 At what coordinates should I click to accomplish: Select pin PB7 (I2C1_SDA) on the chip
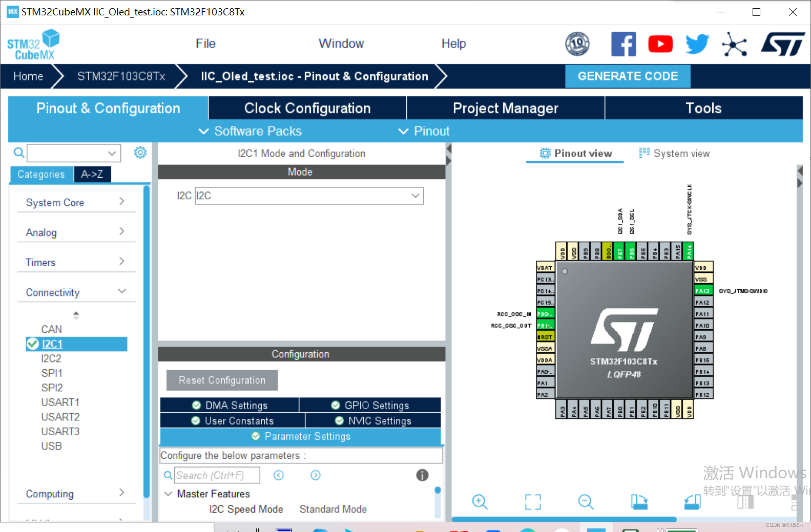(620, 251)
